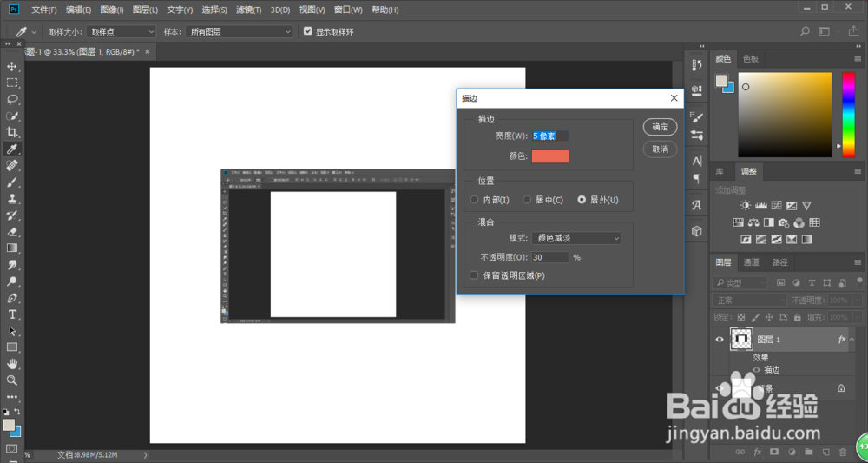Open the Color panel options menu
868x463 pixels.
(858, 59)
